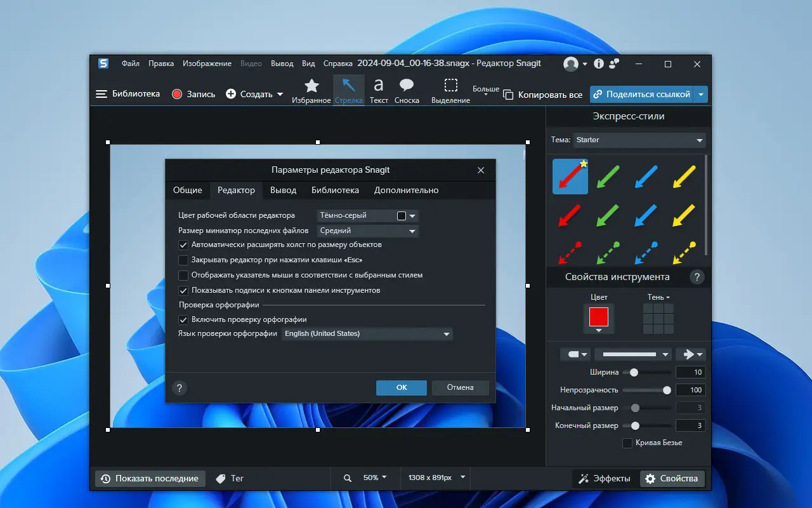
Task: Close the Параметры редактора Snagit dialog
Action: (x=481, y=170)
